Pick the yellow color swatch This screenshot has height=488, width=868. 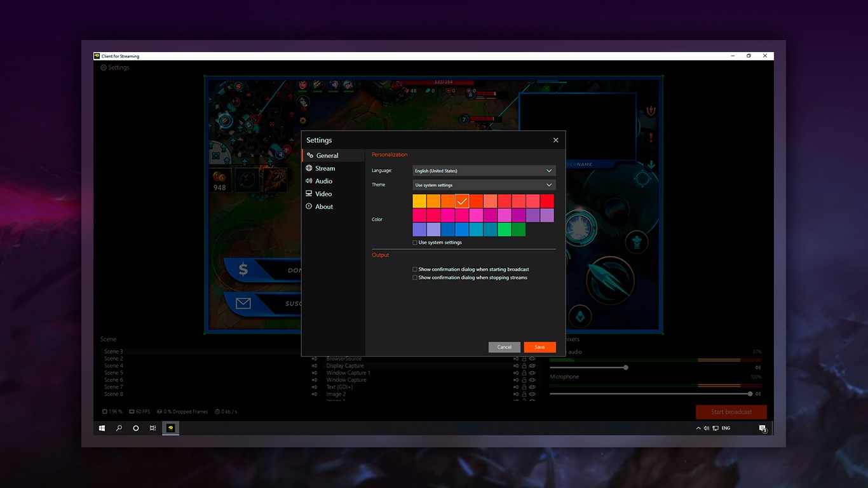click(x=419, y=201)
